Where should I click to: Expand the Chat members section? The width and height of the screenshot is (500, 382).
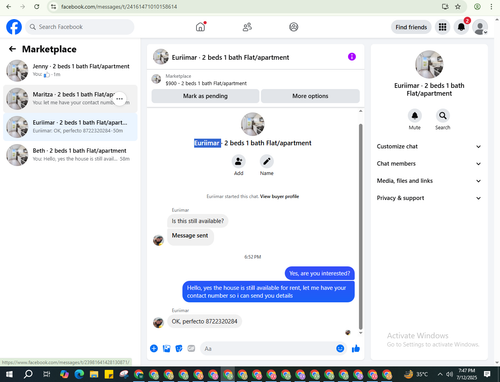click(429, 164)
